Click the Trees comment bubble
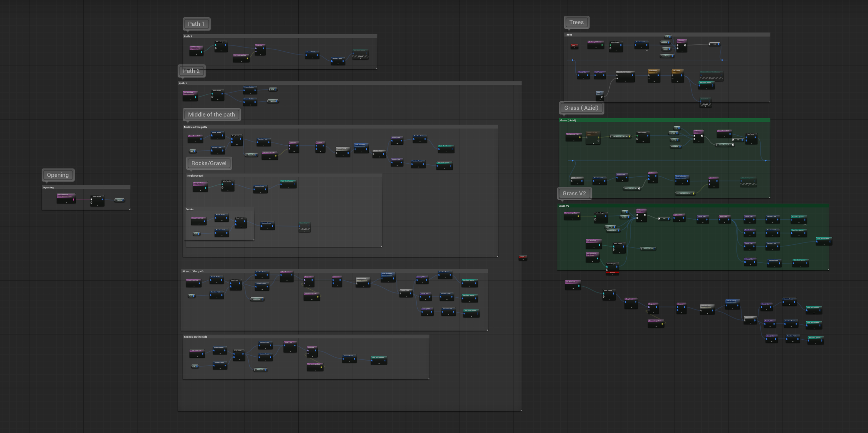The image size is (868, 433). (576, 22)
